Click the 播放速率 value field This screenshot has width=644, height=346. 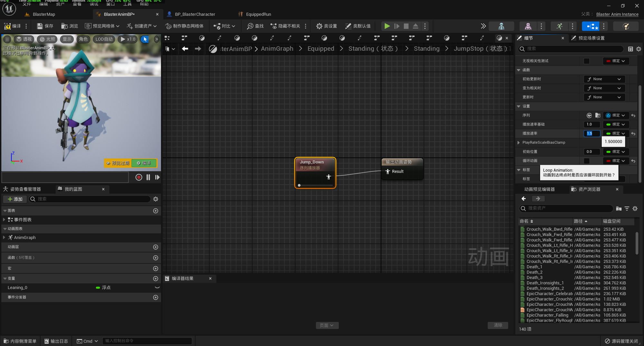pyautogui.click(x=592, y=133)
